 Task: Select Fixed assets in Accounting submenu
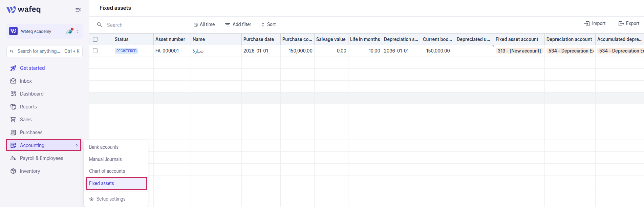tap(116, 183)
